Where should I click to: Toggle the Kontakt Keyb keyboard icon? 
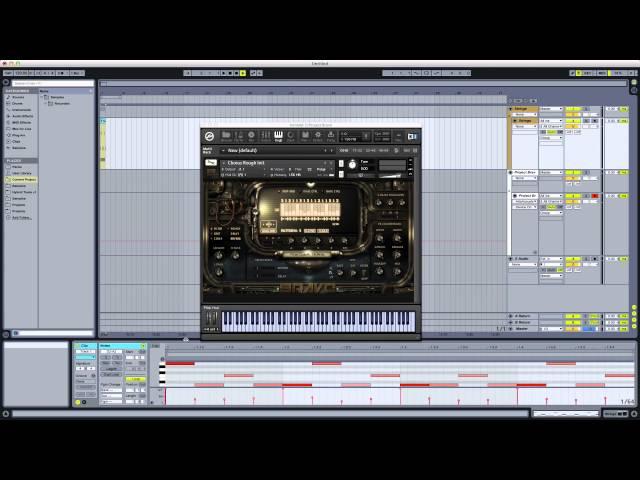point(278,136)
